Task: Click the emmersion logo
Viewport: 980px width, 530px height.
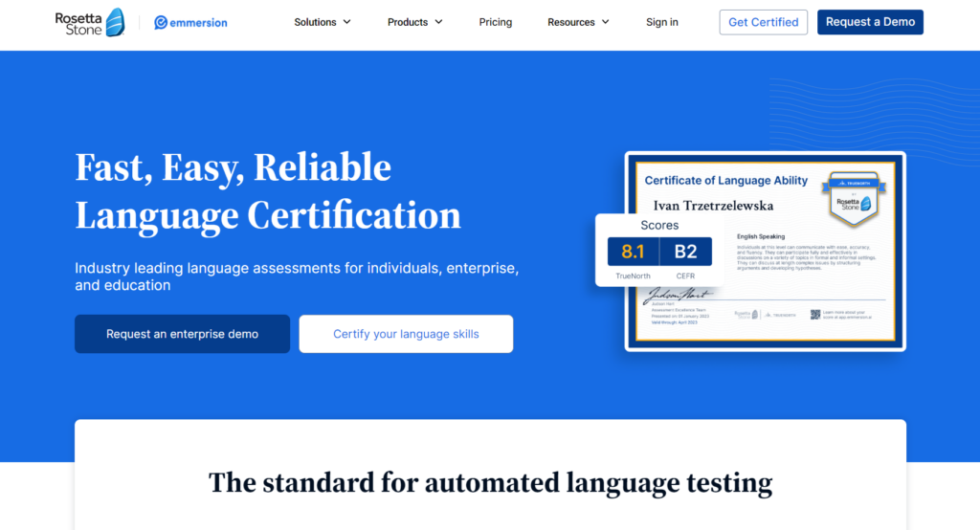Action: (190, 23)
